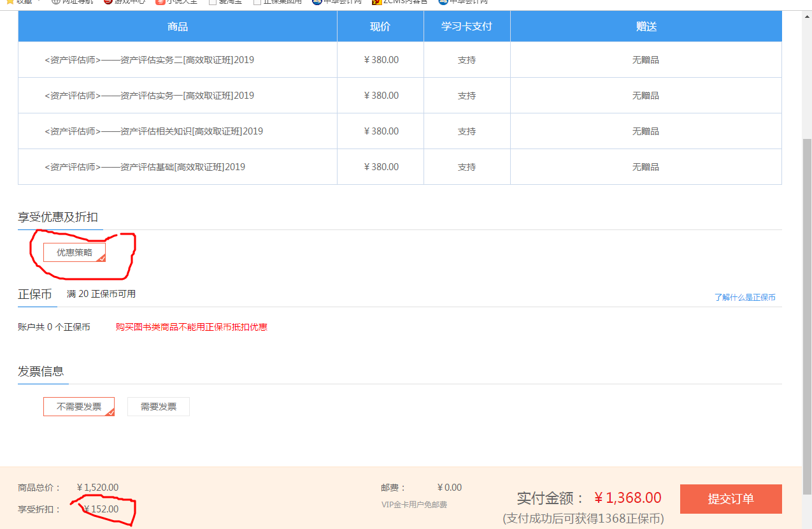
Task: Click the 收藏 star icon
Action: point(10,2)
